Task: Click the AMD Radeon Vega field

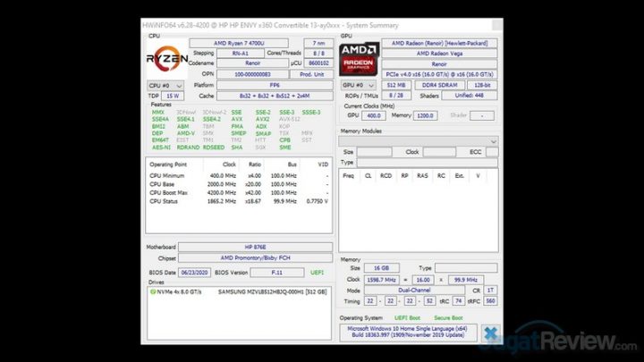Action: (x=439, y=54)
